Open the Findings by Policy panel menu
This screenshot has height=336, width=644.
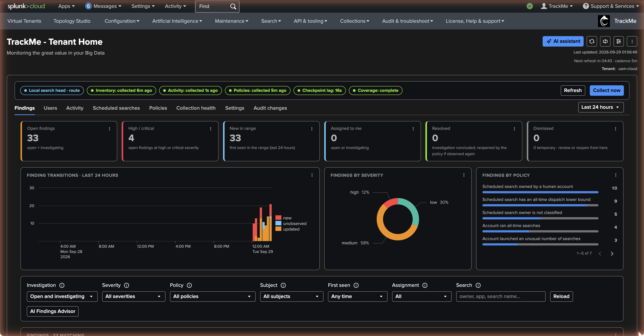(615, 175)
